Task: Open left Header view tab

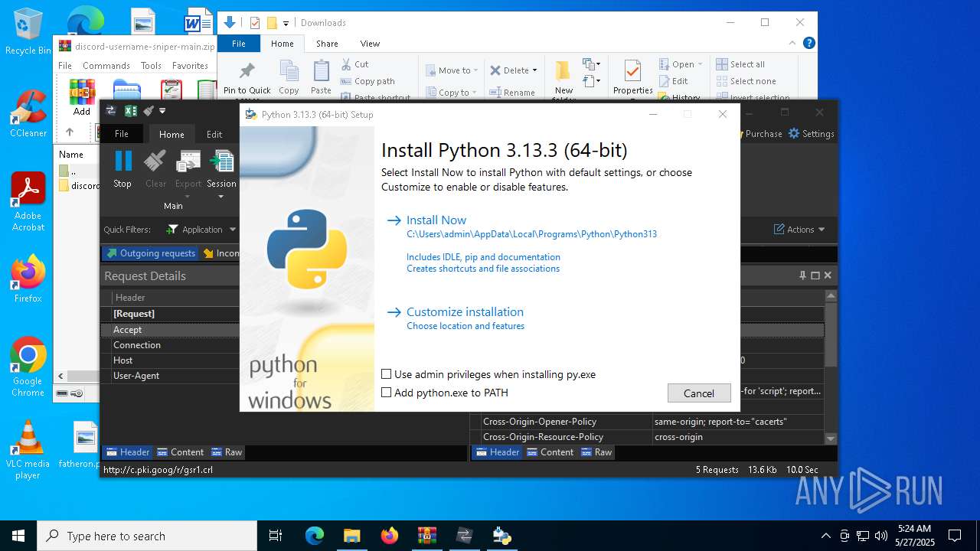Action: tap(127, 452)
